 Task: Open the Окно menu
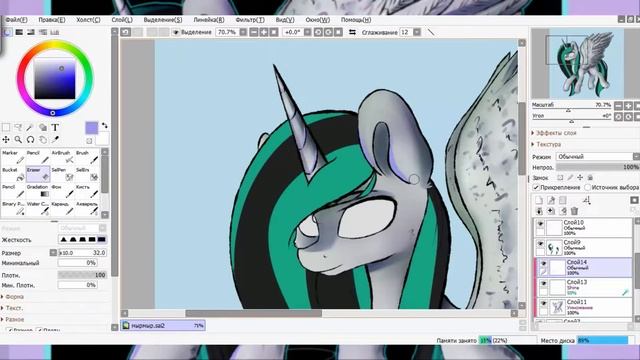click(318, 20)
